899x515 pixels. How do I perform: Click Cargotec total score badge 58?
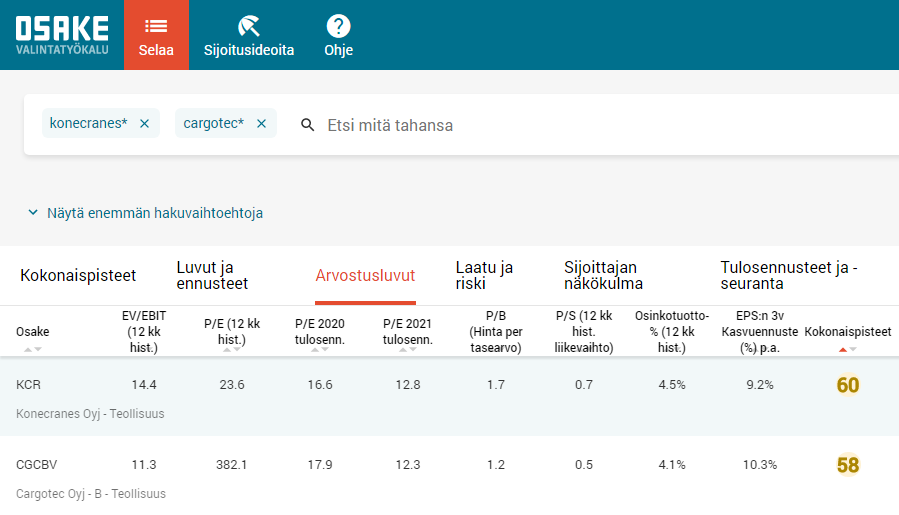click(x=848, y=465)
